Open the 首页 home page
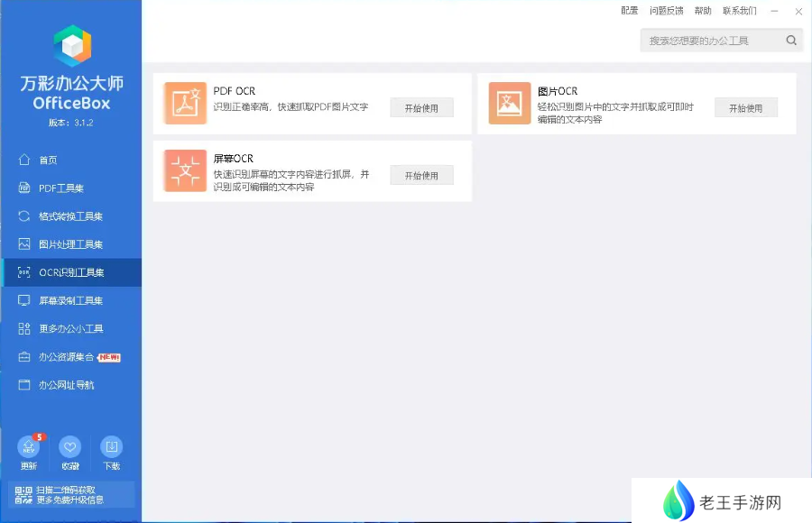The image size is (812, 523). (48, 160)
